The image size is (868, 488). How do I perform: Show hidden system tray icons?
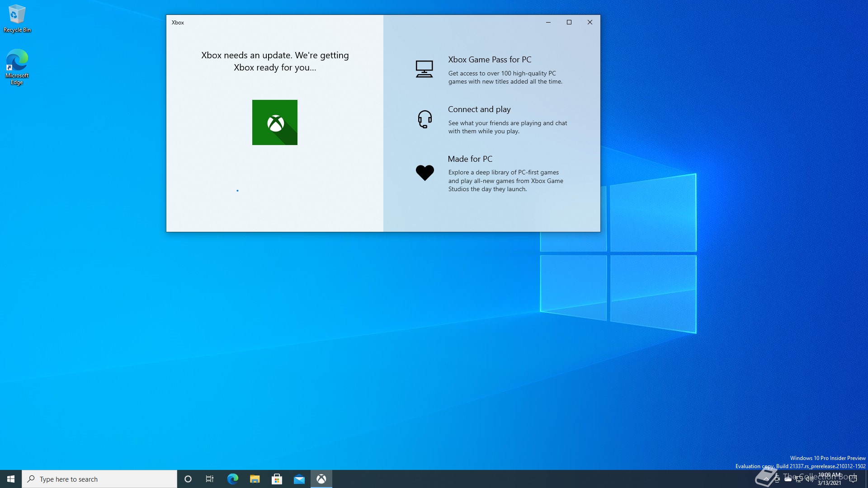pyautogui.click(x=766, y=479)
